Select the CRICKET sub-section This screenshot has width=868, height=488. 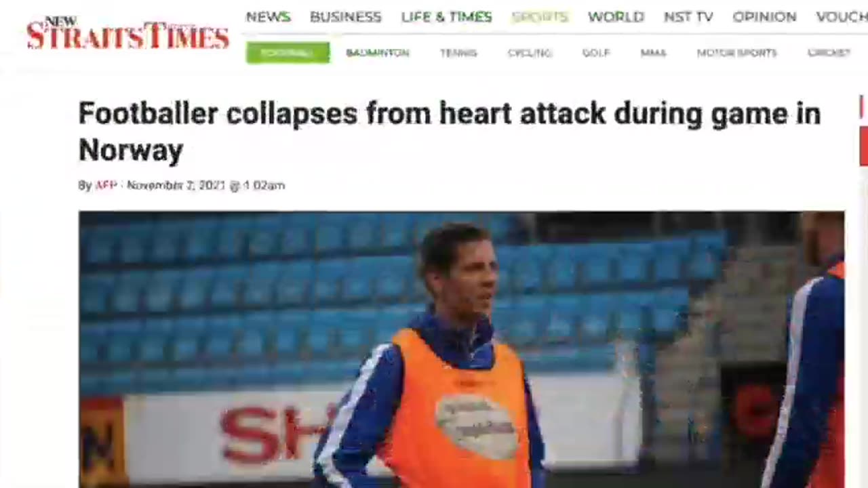tap(829, 53)
